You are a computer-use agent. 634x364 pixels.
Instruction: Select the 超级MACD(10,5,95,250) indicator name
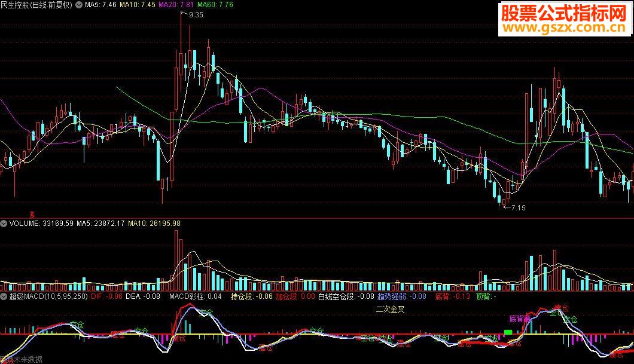(x=48, y=296)
